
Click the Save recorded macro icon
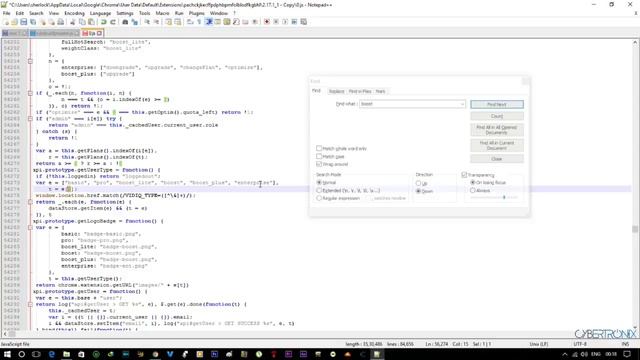(x=304, y=22)
